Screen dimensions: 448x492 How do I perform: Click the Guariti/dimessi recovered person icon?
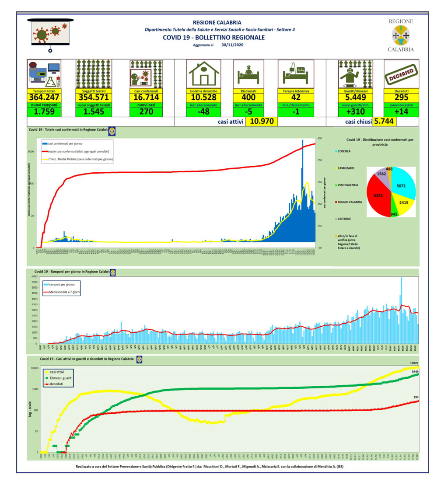355,74
